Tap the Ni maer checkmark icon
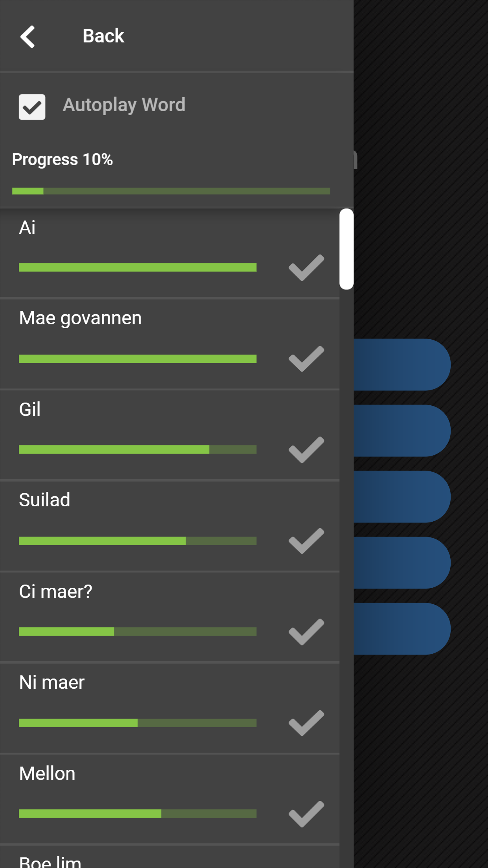 coord(306,723)
